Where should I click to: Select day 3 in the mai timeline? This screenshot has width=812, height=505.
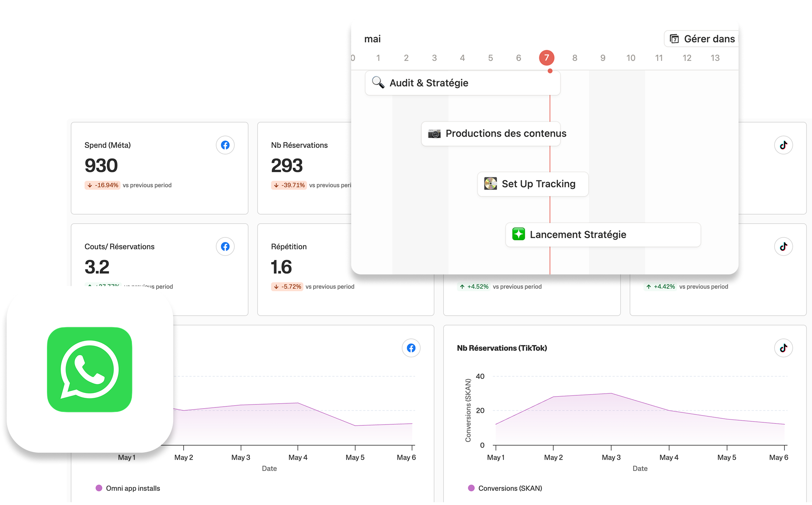[434, 58]
